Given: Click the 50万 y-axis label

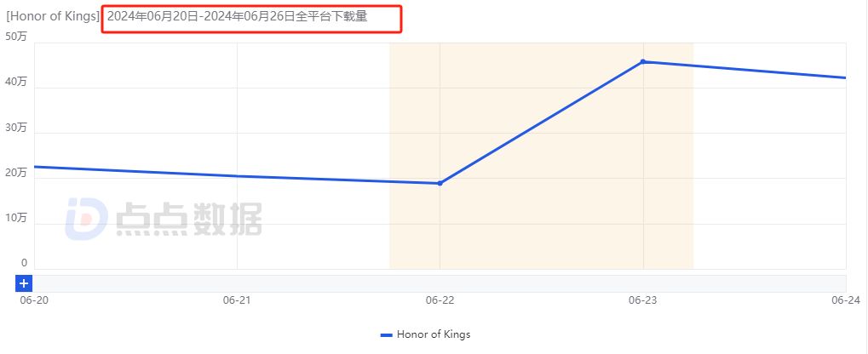Looking at the screenshot, I should [16, 37].
